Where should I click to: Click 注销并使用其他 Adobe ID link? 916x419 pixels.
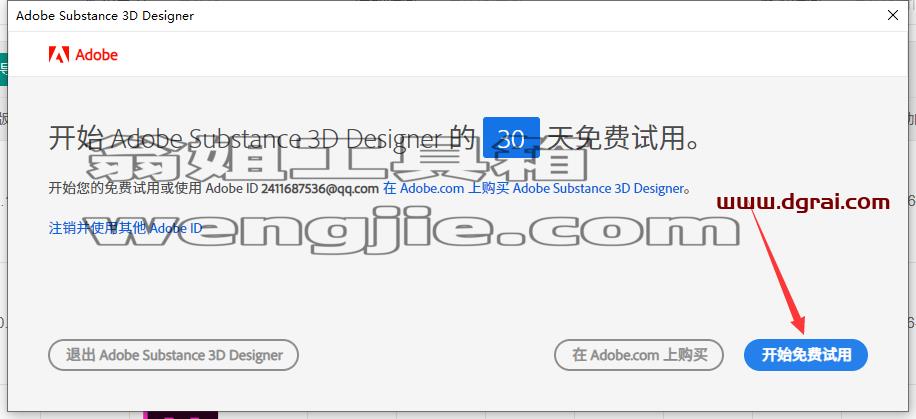coord(126,228)
